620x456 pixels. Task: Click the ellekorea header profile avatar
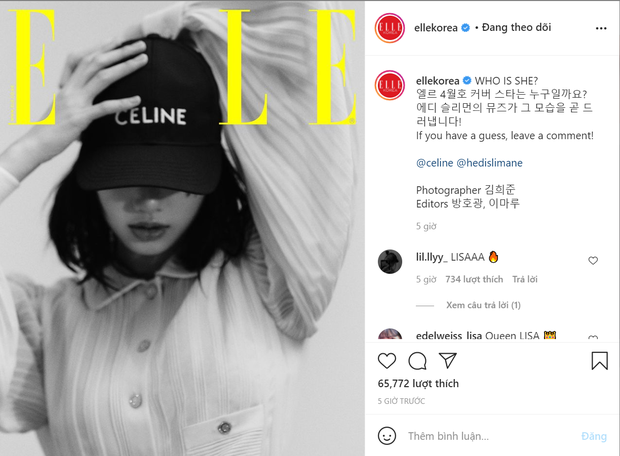389,28
